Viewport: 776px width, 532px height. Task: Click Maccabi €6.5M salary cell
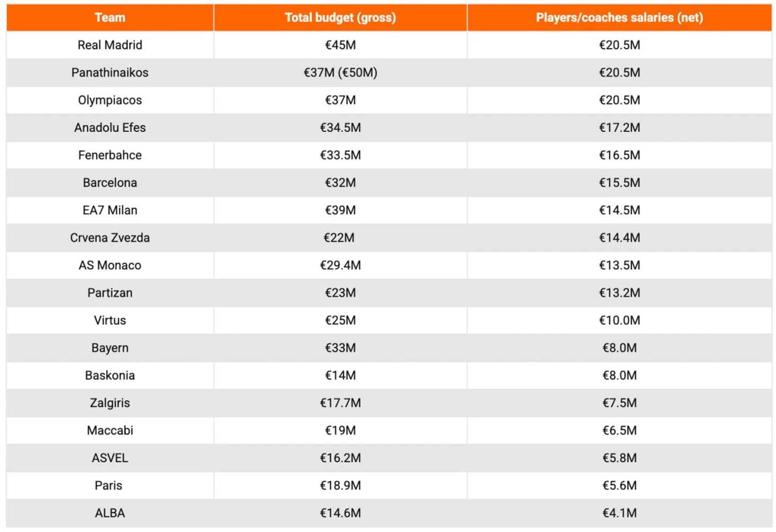619,430
